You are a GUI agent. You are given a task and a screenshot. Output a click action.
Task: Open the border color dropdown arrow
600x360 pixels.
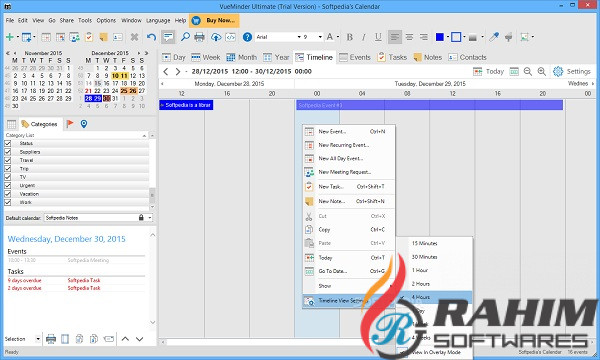[x=464, y=37]
